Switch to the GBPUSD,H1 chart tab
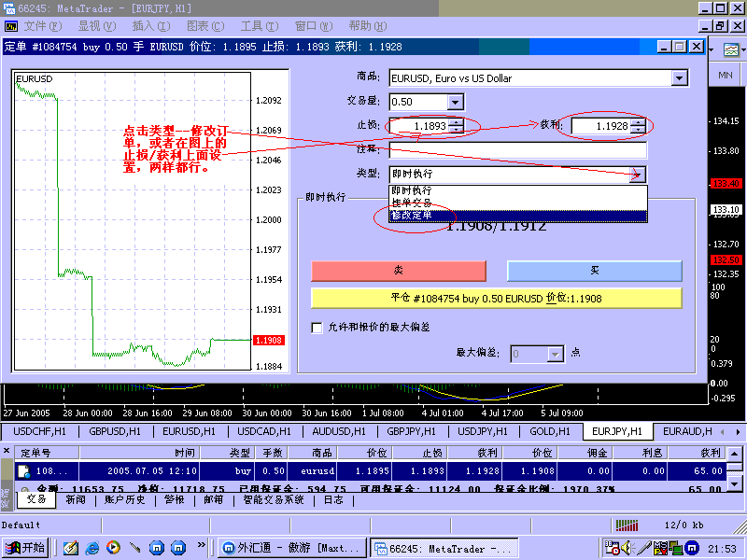Screen dimensions: 747x560 [x=111, y=431]
